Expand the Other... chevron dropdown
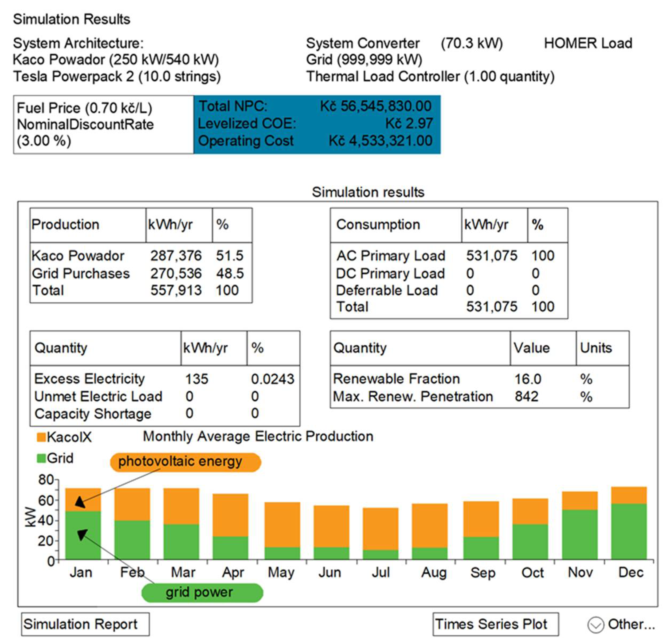The height and width of the screenshot is (644, 670). pyautogui.click(x=595, y=625)
